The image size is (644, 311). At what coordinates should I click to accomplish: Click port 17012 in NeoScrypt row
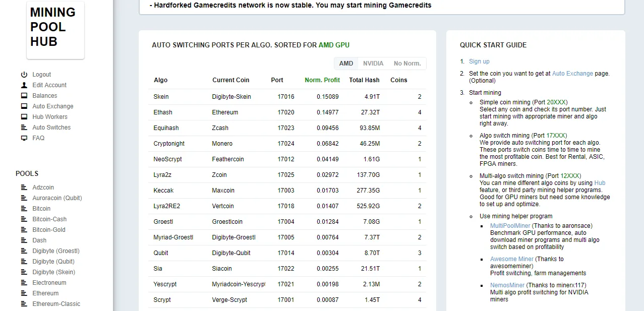(286, 159)
